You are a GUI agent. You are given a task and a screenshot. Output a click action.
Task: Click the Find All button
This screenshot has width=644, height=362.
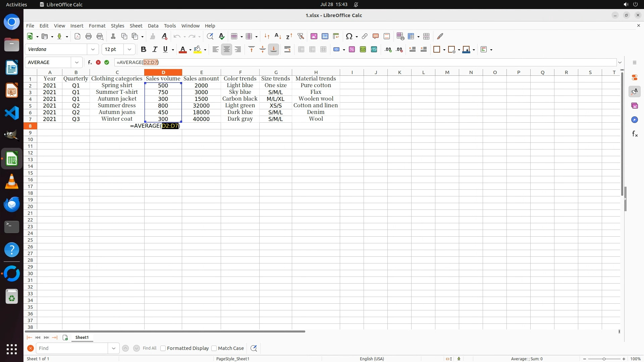(150, 348)
